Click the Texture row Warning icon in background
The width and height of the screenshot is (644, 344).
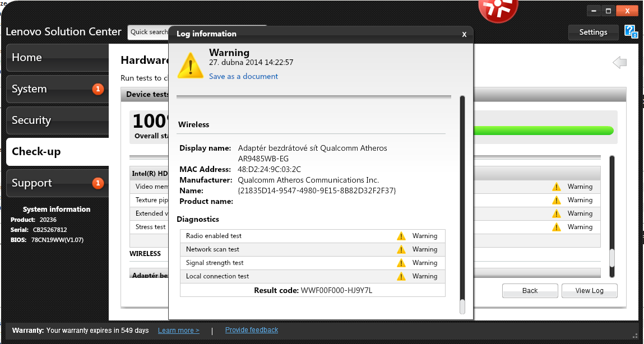(556, 201)
